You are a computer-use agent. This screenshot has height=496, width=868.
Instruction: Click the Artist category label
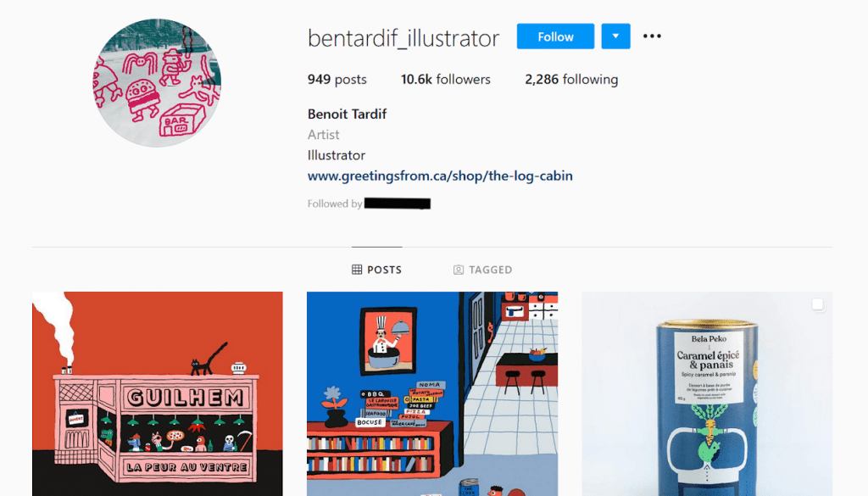point(323,135)
